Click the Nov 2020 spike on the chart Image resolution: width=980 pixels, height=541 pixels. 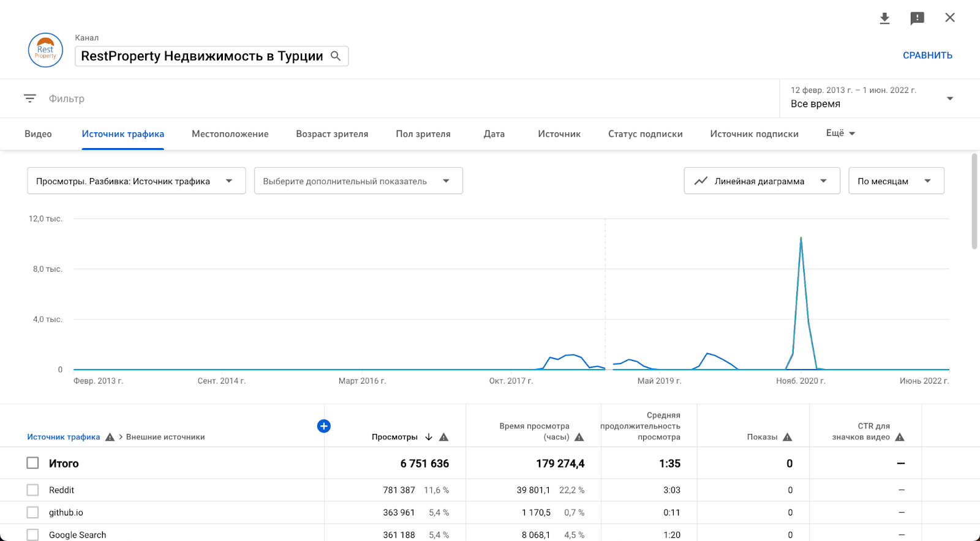click(801, 238)
